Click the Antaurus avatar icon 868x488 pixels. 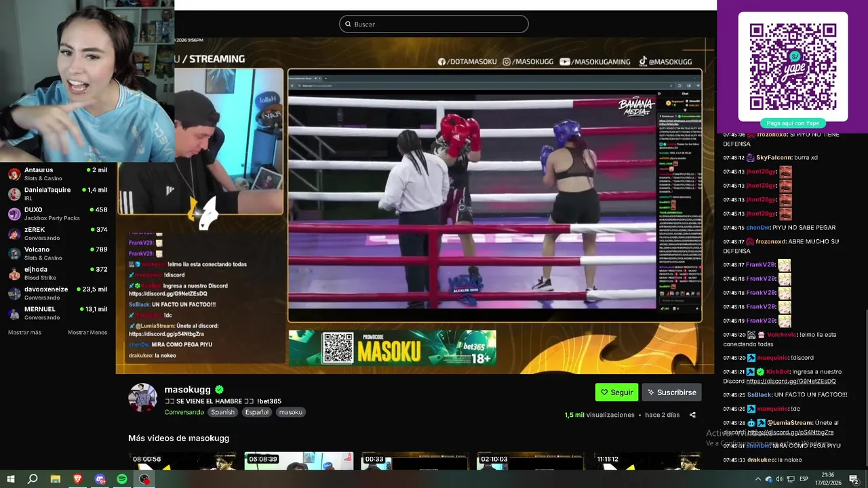14,174
